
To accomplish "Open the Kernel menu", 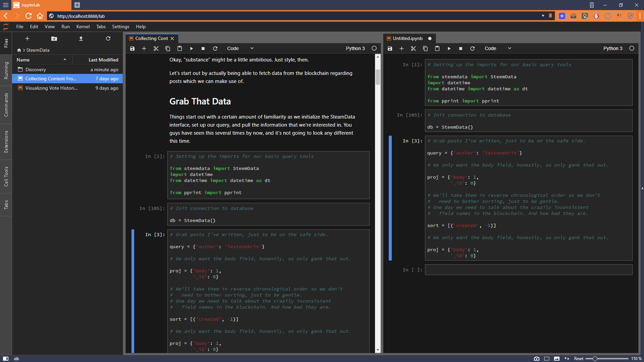I will point(83,27).
